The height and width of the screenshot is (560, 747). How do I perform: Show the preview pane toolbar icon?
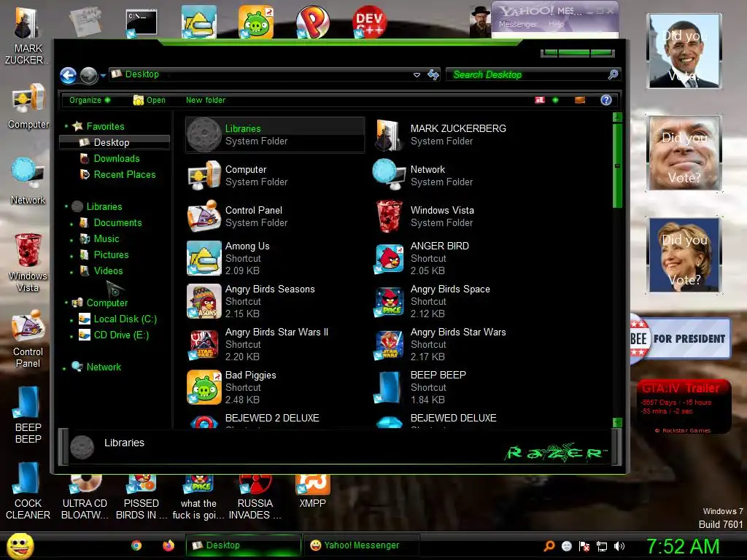(x=580, y=100)
